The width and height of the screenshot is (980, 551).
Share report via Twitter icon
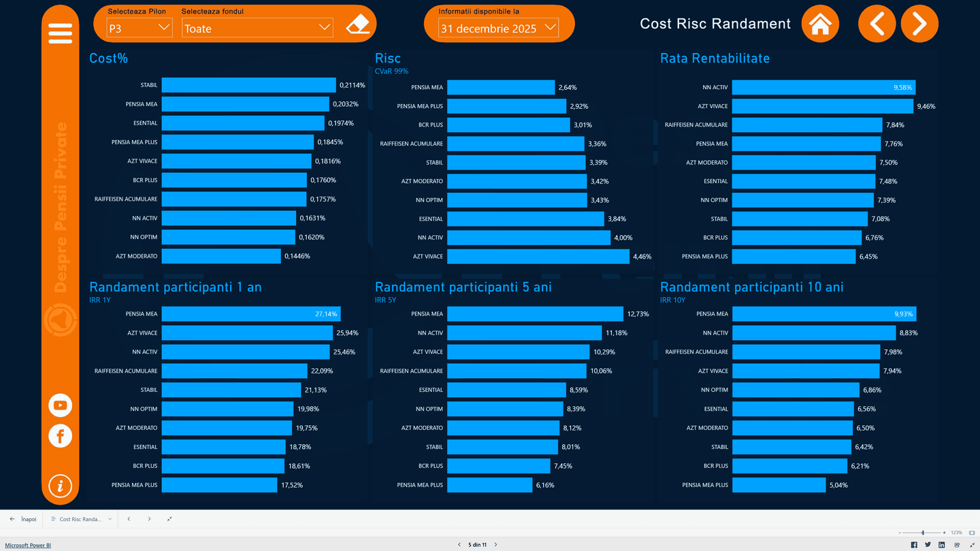click(928, 545)
